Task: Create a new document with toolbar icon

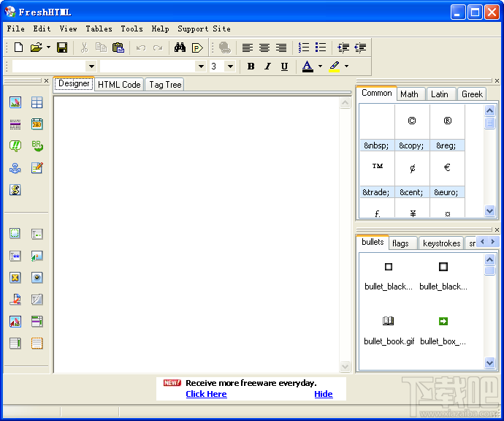Action: coord(19,48)
